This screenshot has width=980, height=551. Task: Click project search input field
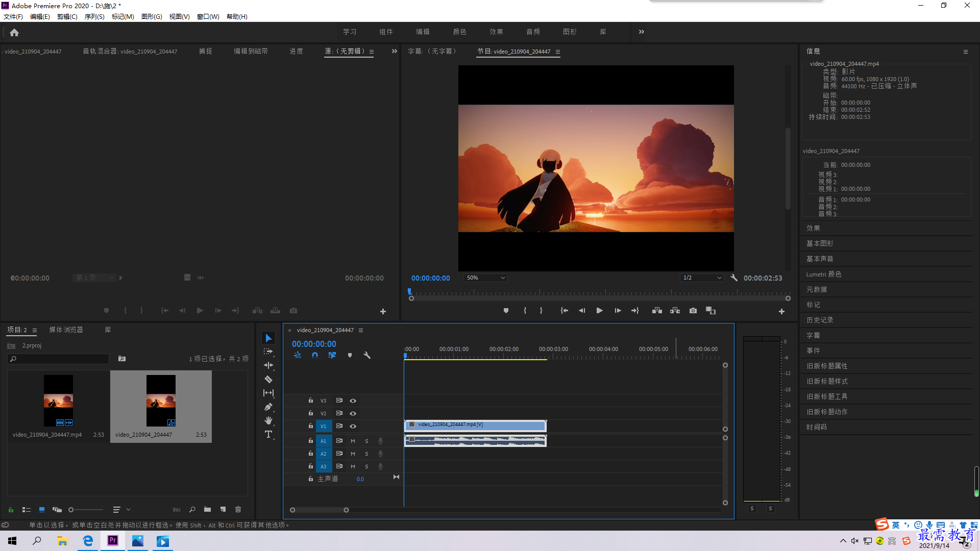(x=59, y=359)
